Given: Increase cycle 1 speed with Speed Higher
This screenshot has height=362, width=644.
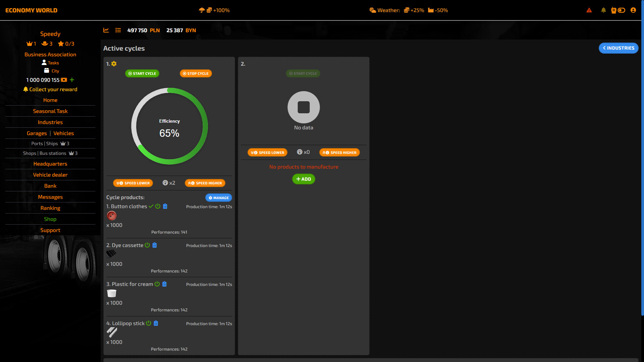Looking at the screenshot, I should point(205,183).
